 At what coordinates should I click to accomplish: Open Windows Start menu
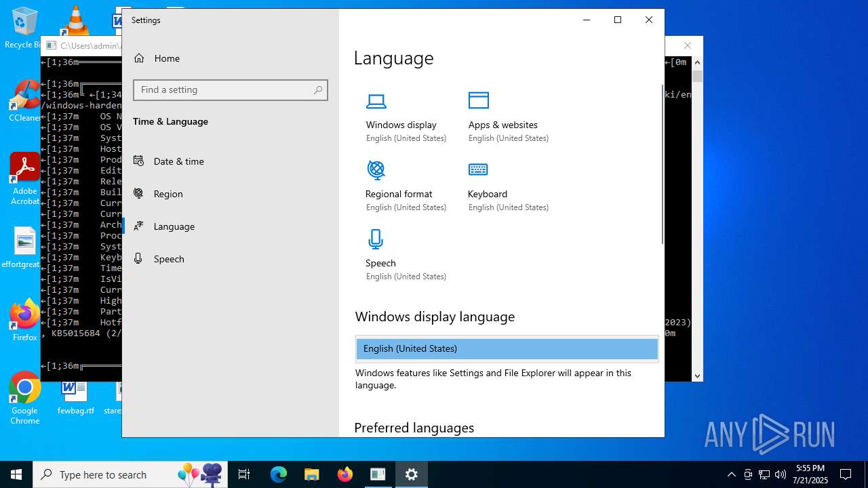pyautogui.click(x=16, y=474)
